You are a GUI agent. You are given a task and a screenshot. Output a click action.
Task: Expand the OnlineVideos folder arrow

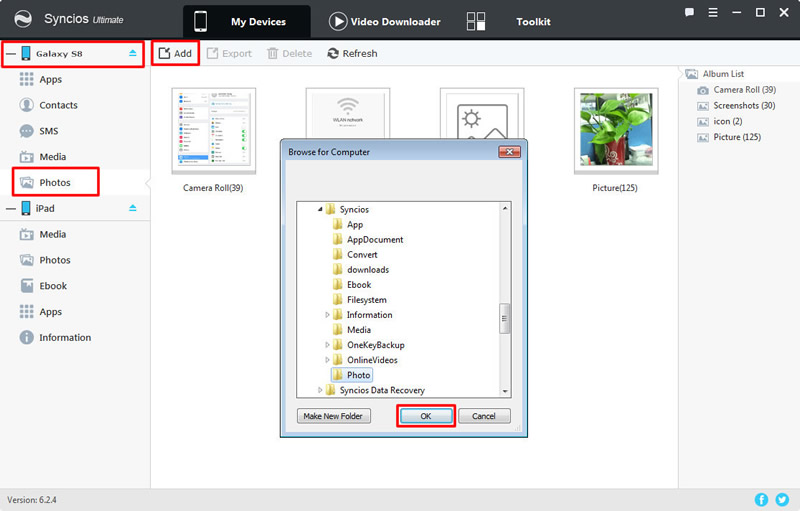[327, 360]
